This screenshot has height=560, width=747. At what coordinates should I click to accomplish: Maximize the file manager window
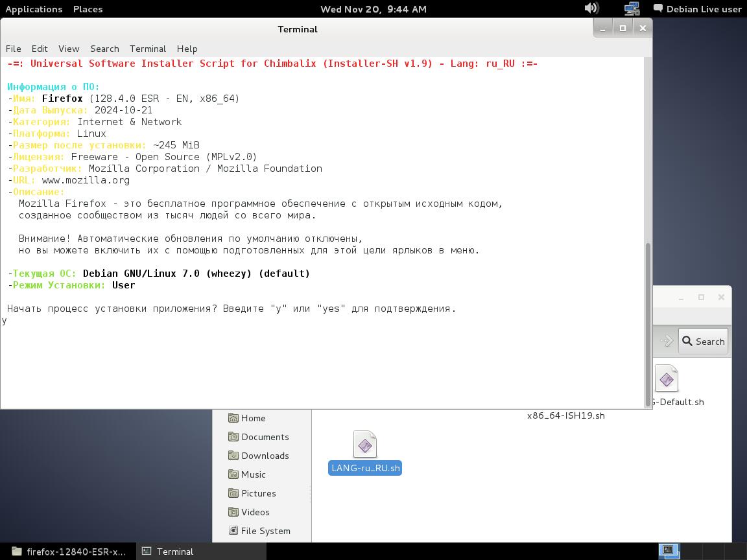701,297
